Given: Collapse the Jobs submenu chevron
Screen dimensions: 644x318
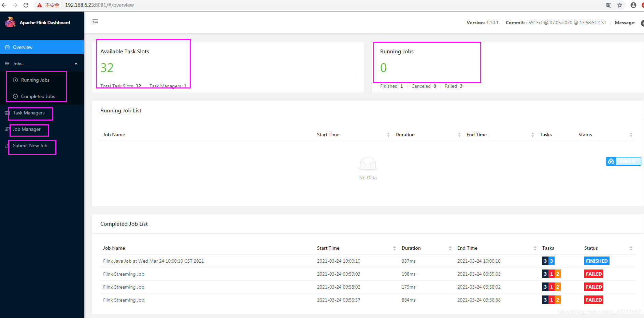Looking at the screenshot, I should [x=76, y=64].
